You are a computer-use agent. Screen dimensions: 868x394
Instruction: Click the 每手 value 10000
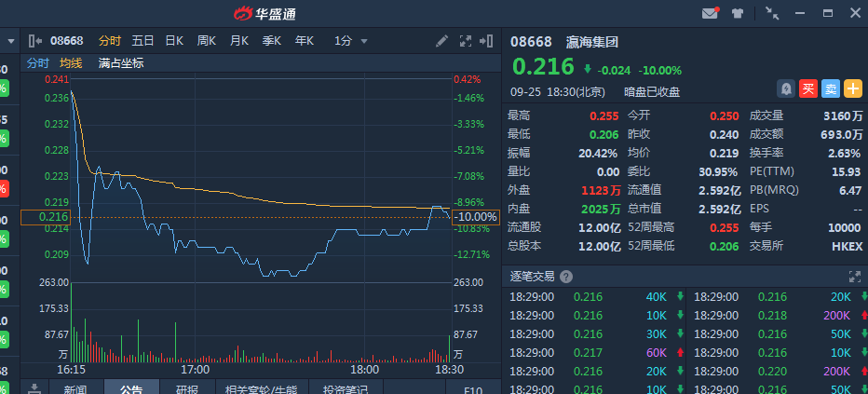pyautogui.click(x=846, y=227)
